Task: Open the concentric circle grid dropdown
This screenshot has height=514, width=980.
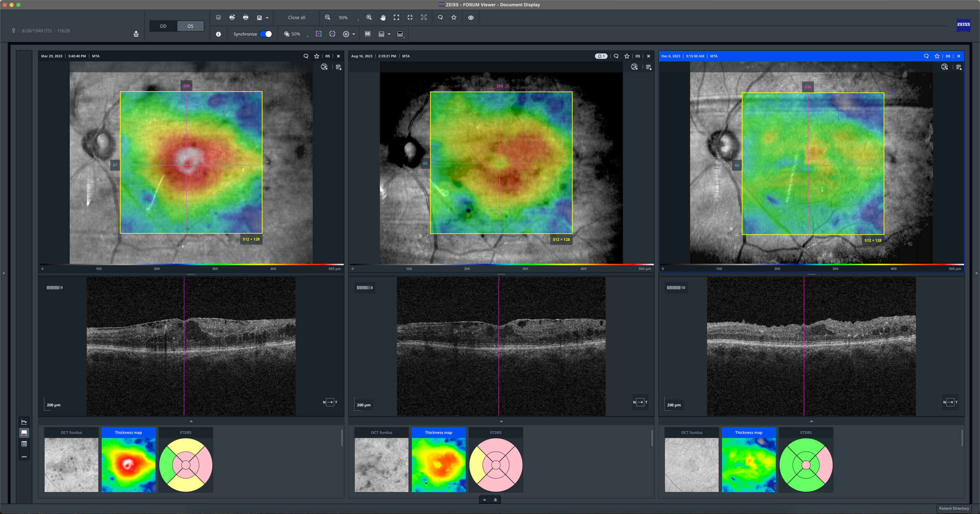Action: (x=353, y=34)
